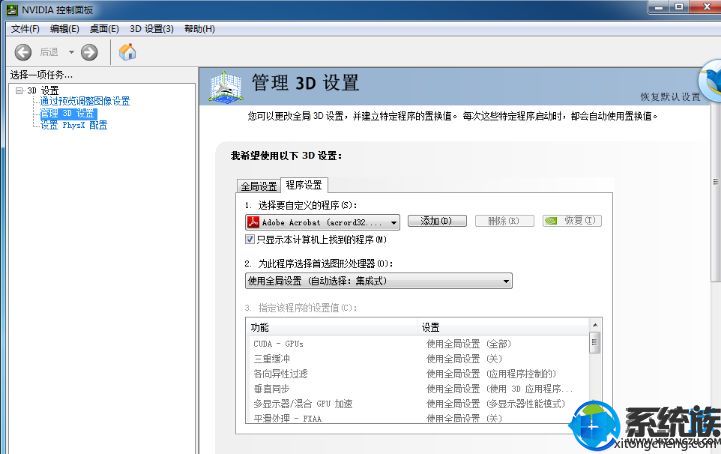Select 管理 3D 设置 in the task tree
This screenshot has height=454, width=721.
click(68, 113)
